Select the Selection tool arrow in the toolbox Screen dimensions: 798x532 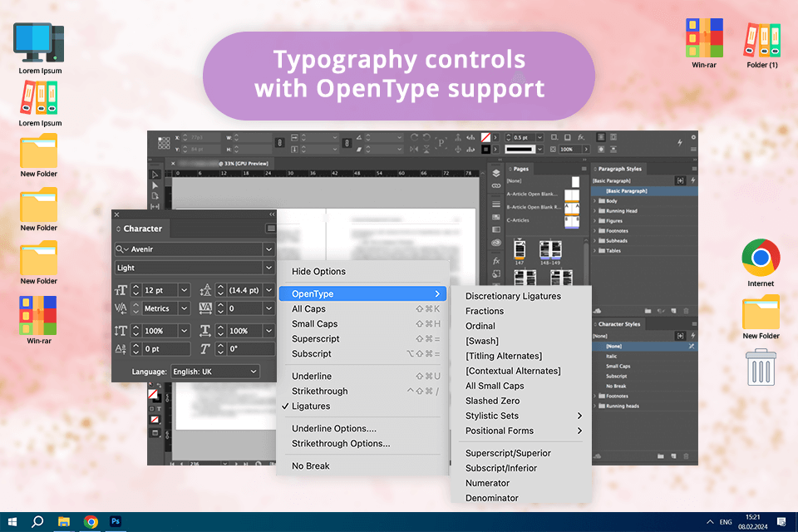click(x=155, y=175)
